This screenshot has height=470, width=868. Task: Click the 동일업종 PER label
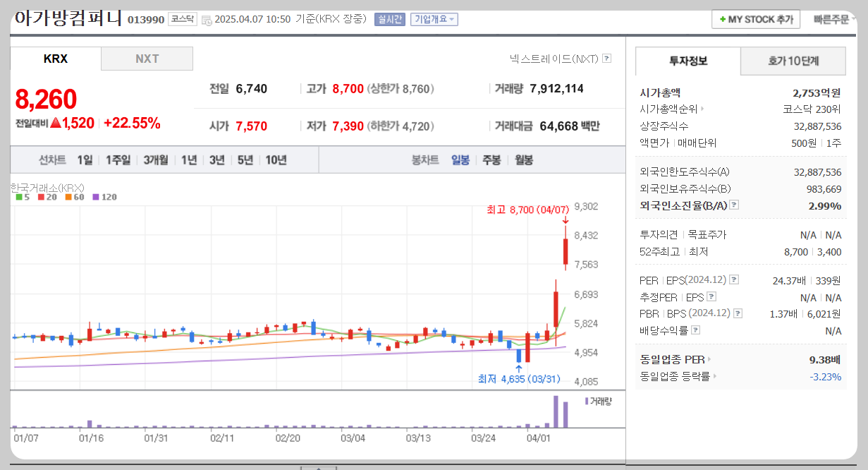(x=672, y=360)
